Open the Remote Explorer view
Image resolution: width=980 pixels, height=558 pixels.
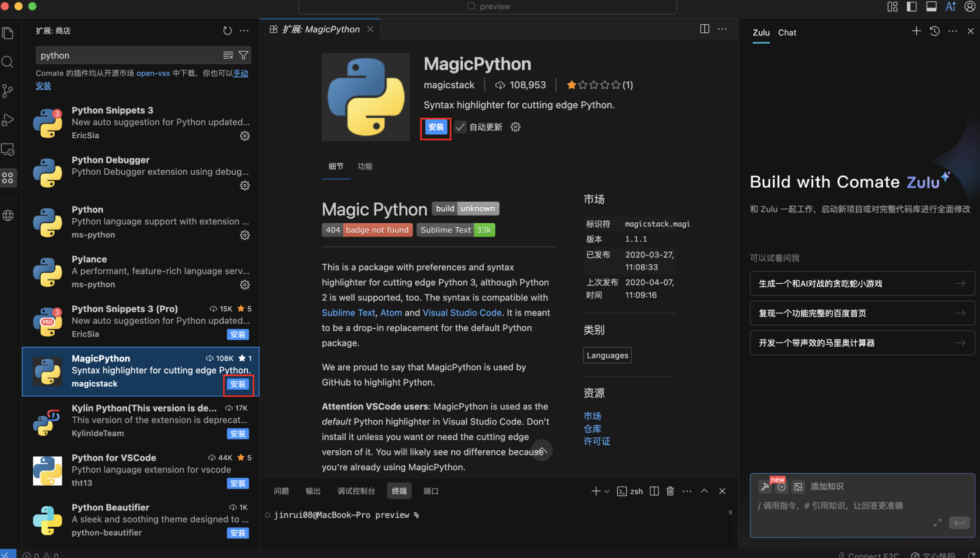point(8,150)
